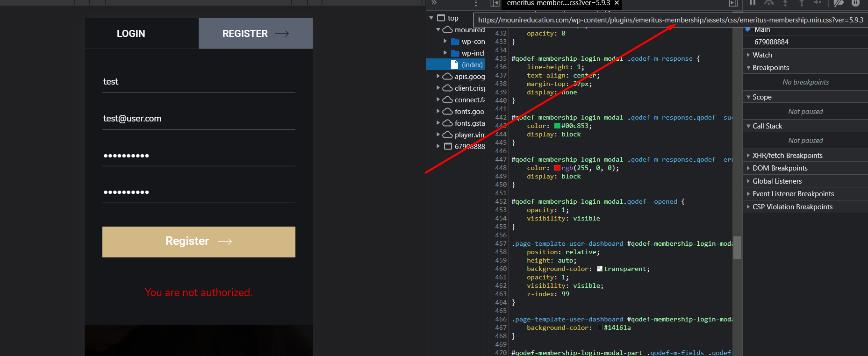Click the connect.fa cloud icon
The width and height of the screenshot is (868, 356).
447,100
